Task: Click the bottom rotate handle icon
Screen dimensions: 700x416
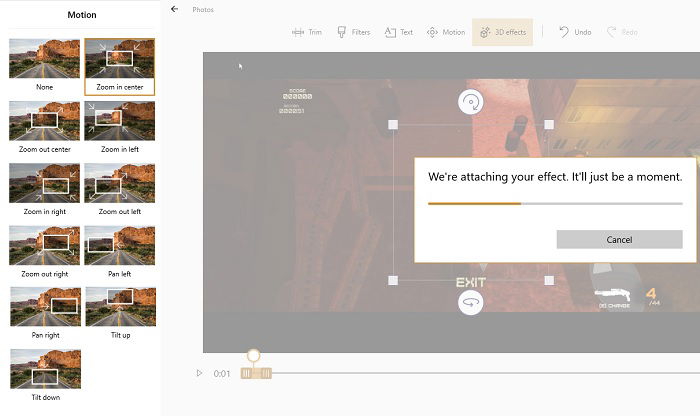Action: click(x=471, y=302)
